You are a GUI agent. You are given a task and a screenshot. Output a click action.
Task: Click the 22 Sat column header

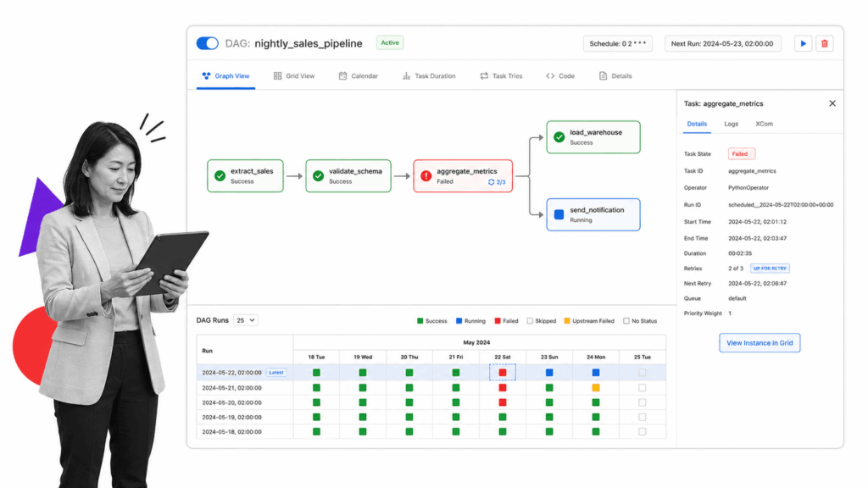point(503,357)
